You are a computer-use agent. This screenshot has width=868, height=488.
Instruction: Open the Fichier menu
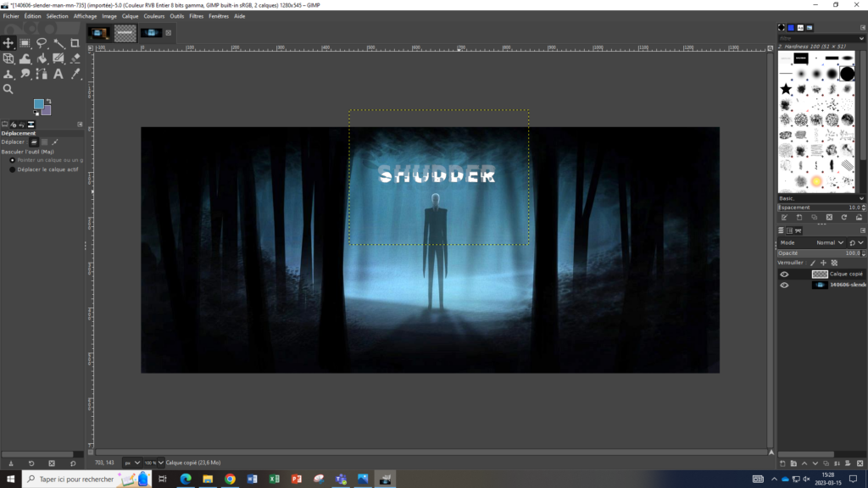click(11, 17)
